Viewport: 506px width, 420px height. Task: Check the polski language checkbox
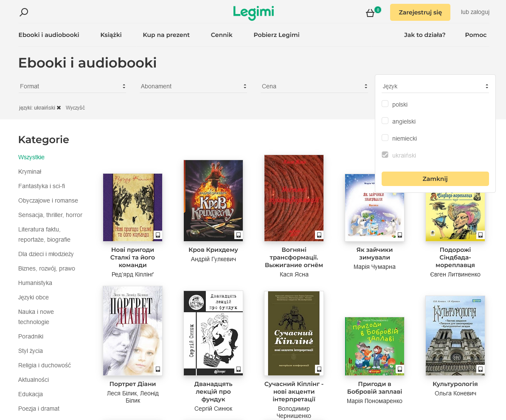[x=385, y=104]
